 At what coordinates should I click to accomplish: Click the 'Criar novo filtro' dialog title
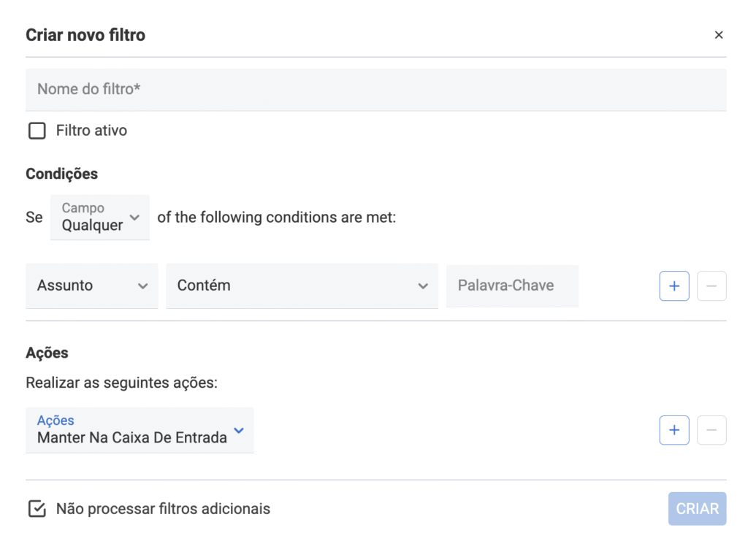click(85, 35)
